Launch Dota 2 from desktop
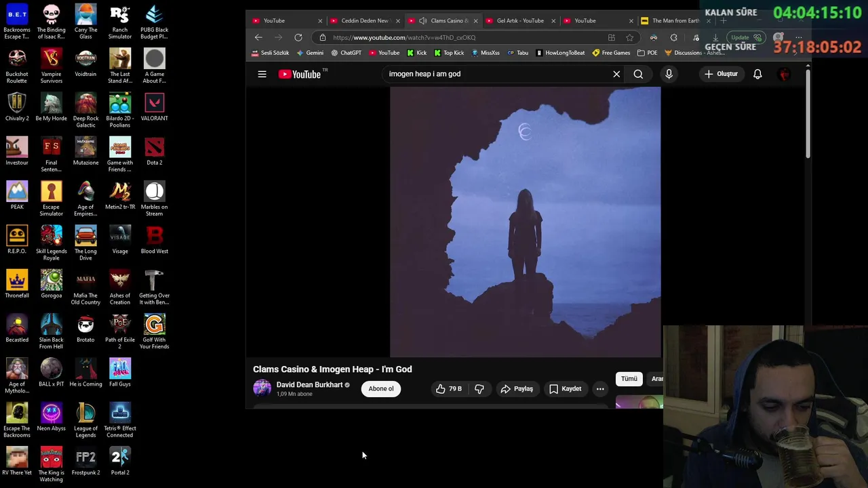 click(154, 151)
